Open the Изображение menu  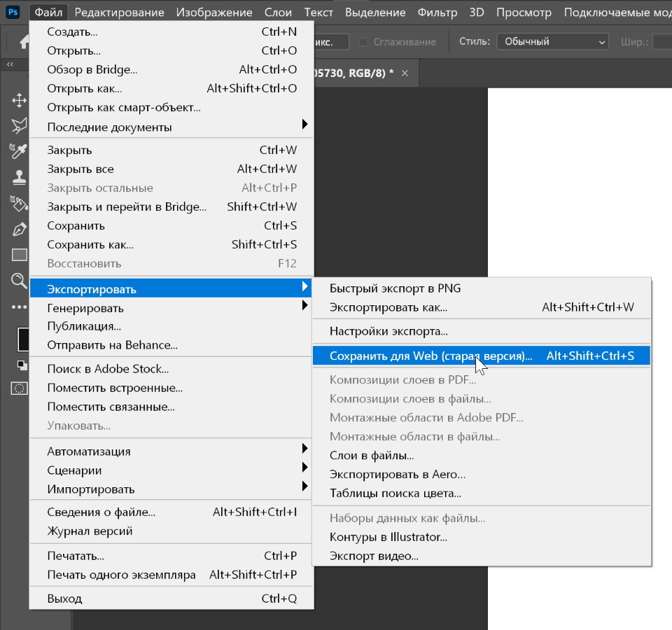coord(214,12)
